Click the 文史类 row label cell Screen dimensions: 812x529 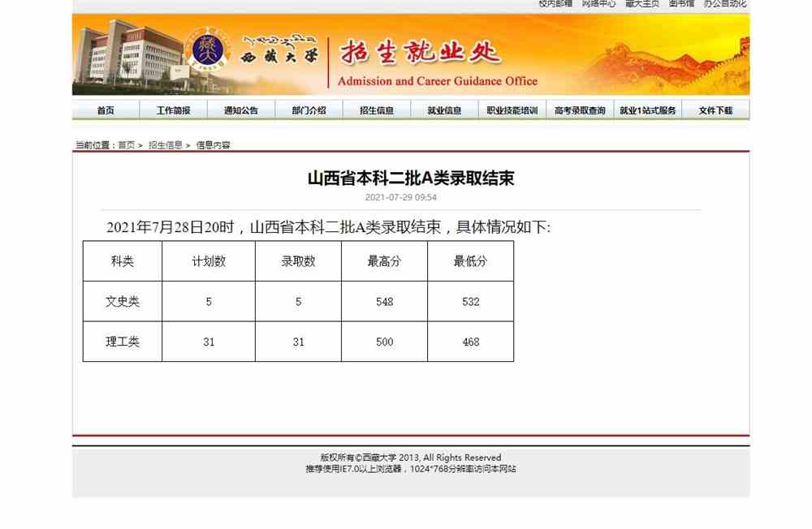(x=123, y=301)
